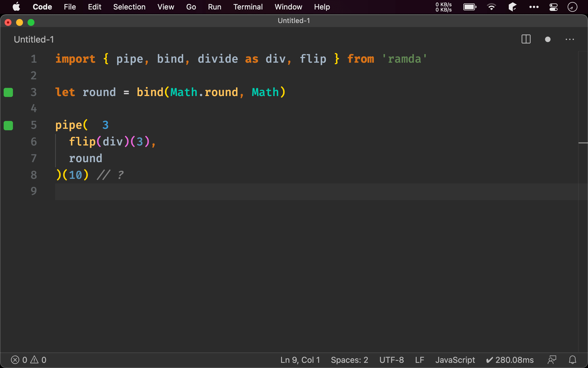The height and width of the screenshot is (368, 588).
Task: Click the split editor icon
Action: pos(526,39)
